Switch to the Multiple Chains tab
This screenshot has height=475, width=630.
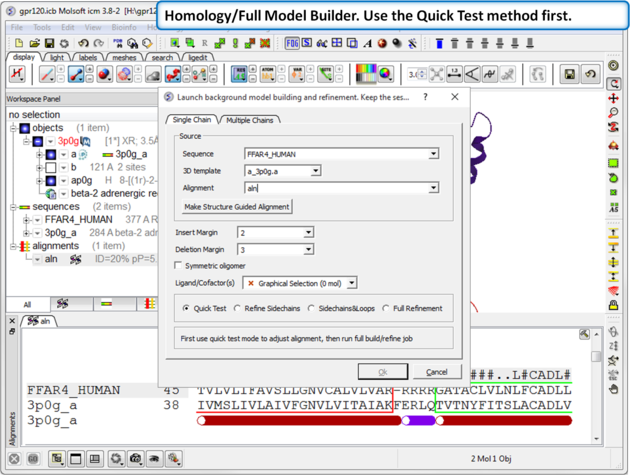coord(249,120)
